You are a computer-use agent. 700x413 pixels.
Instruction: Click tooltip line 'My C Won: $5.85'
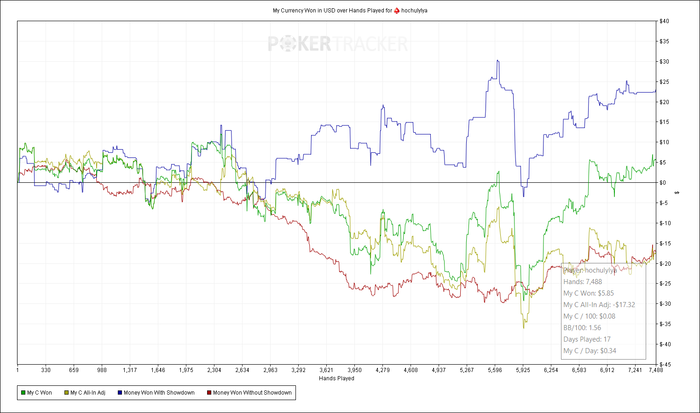pos(588,293)
